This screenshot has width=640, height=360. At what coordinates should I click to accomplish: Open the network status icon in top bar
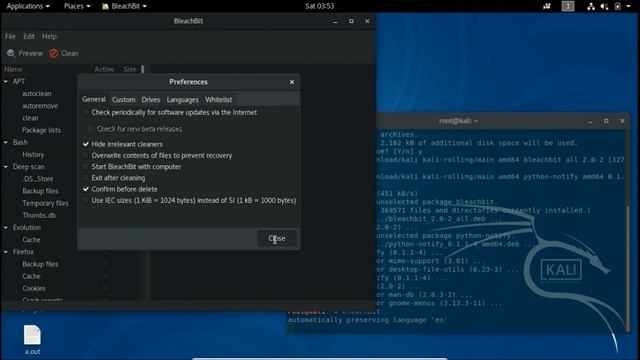591,6
